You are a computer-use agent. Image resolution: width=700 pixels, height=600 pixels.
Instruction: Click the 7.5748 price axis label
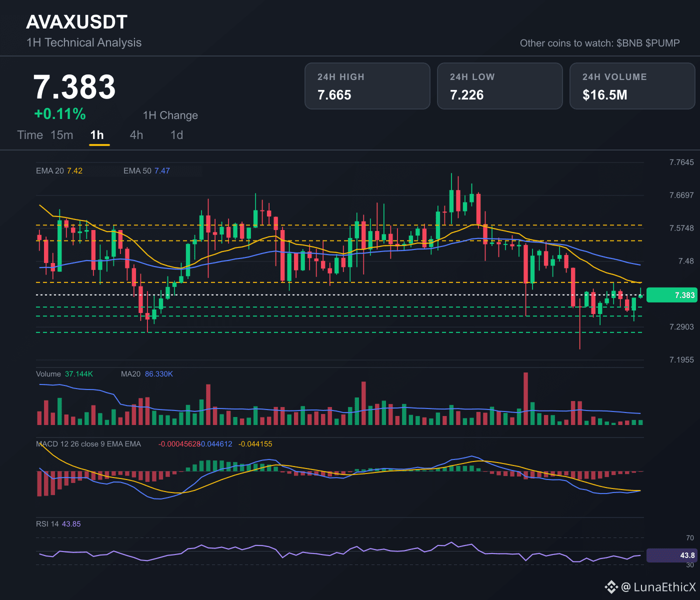[681, 228]
